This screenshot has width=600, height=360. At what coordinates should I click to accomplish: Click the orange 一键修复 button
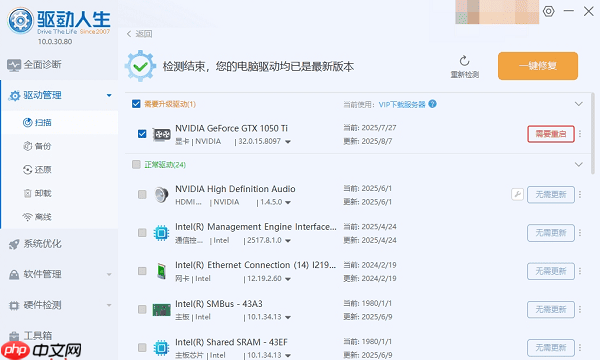pyautogui.click(x=538, y=66)
